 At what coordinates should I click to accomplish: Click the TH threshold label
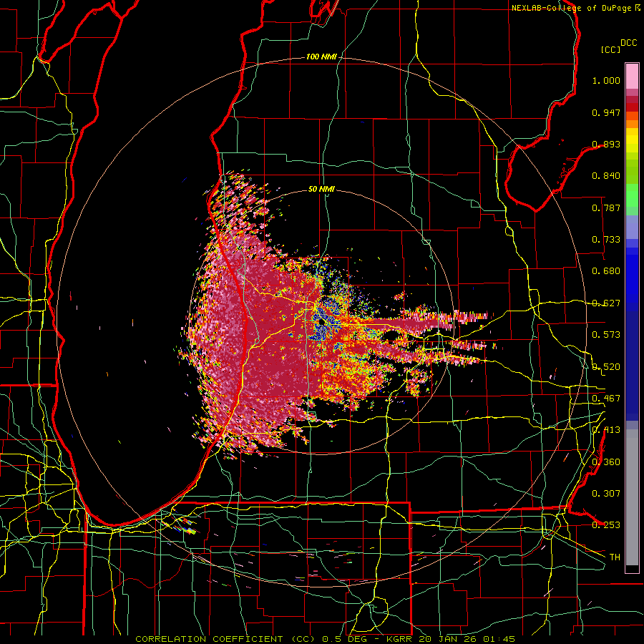click(x=615, y=557)
